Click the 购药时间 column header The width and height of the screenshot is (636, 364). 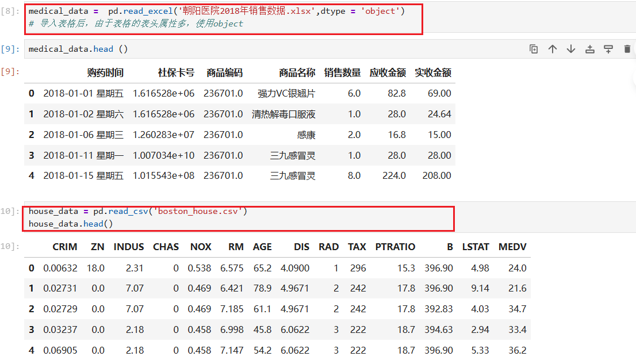(x=105, y=73)
